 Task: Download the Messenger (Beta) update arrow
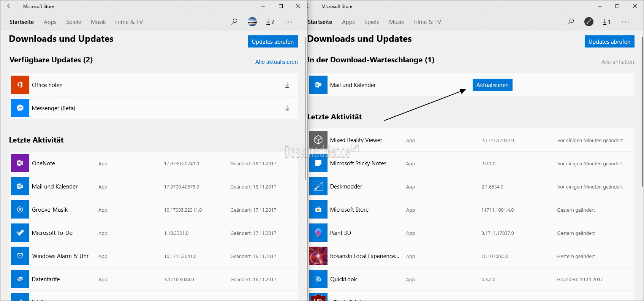287,108
